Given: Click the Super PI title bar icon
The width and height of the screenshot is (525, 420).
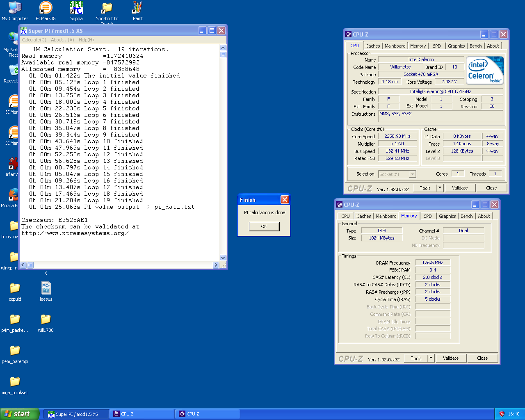Looking at the screenshot, I should pyautogui.click(x=24, y=30).
